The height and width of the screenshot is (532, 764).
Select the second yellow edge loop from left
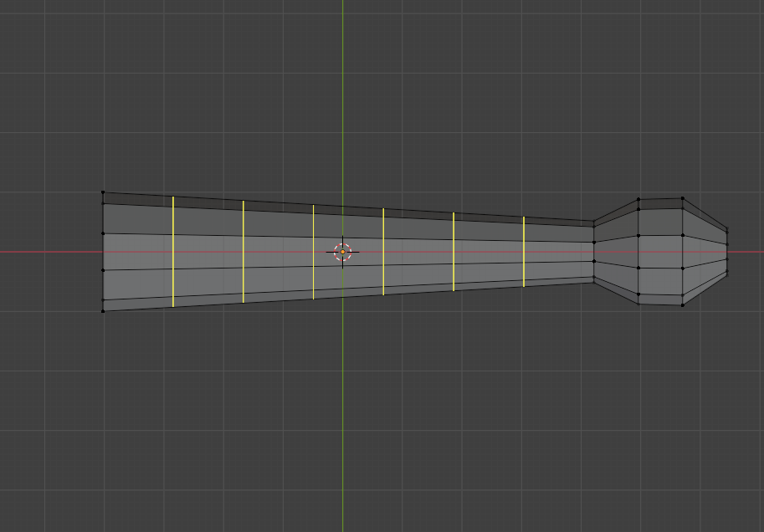[x=244, y=252]
